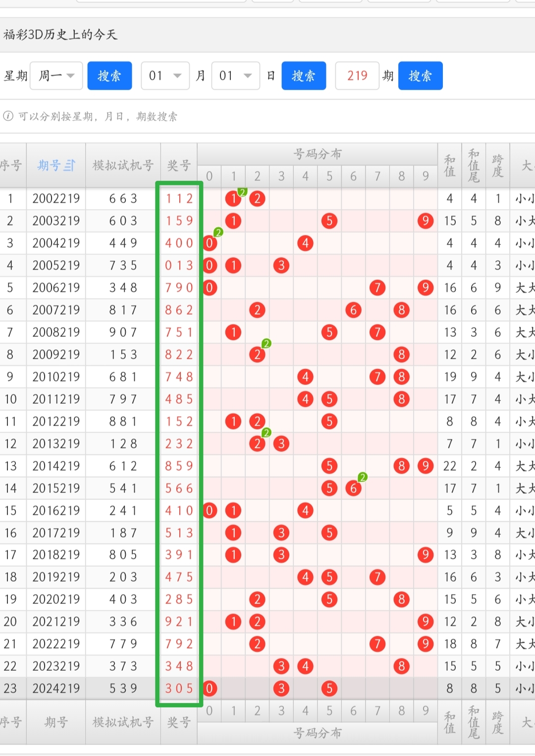Select issue number 2009219

pos(56,355)
